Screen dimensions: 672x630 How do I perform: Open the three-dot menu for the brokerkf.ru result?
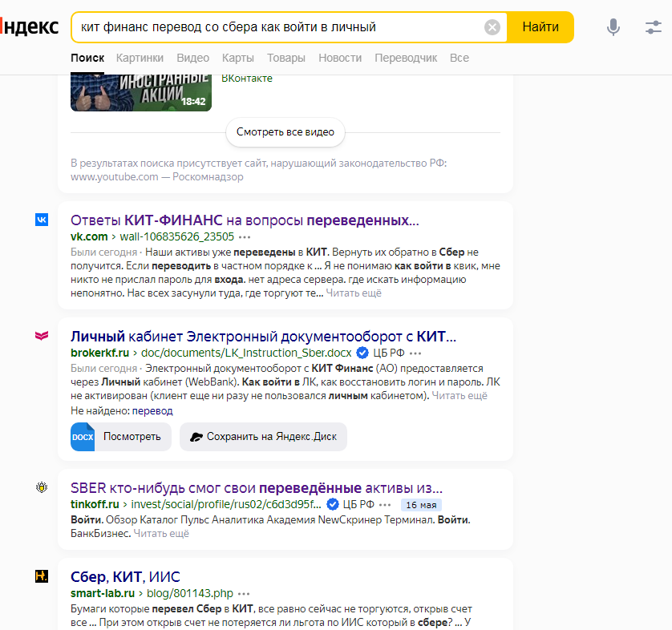click(x=415, y=353)
